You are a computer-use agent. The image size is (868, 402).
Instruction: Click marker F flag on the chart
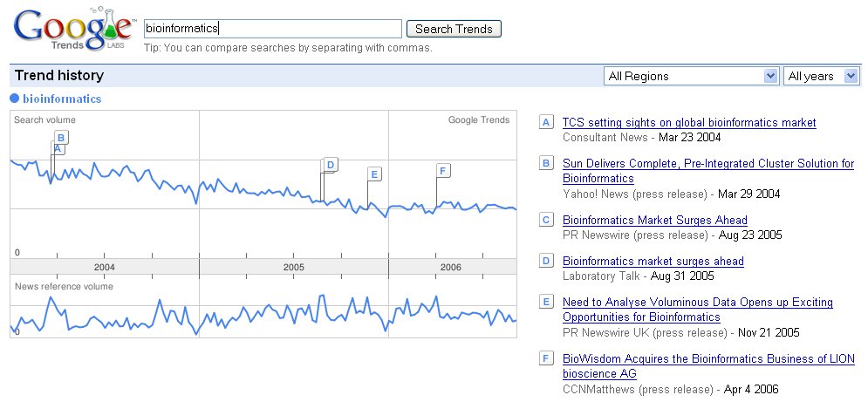tap(443, 170)
